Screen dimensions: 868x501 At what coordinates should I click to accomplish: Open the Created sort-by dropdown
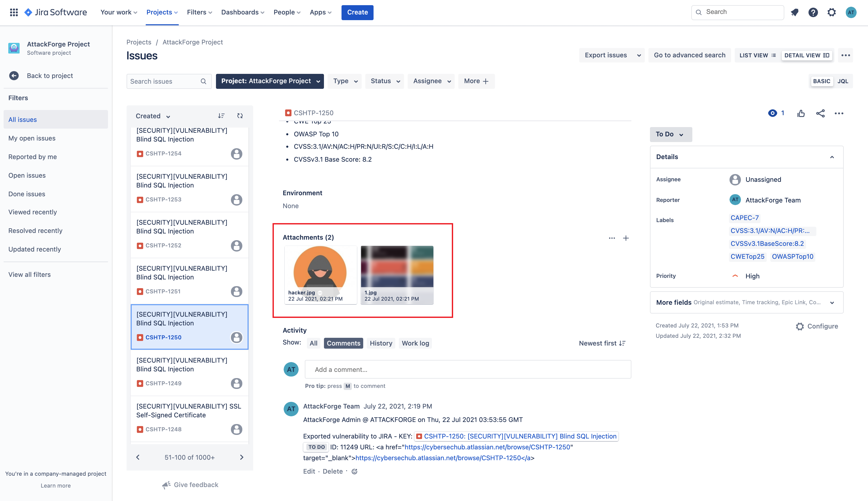(x=153, y=116)
